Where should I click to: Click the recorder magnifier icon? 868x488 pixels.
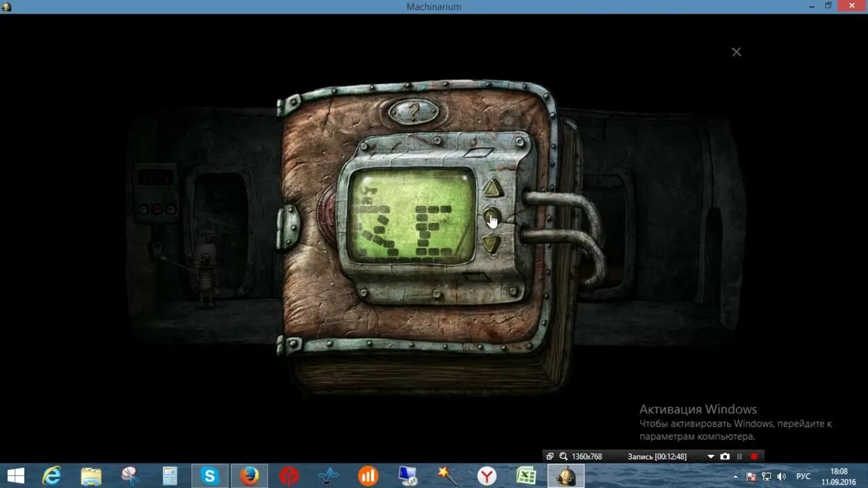coord(563,456)
